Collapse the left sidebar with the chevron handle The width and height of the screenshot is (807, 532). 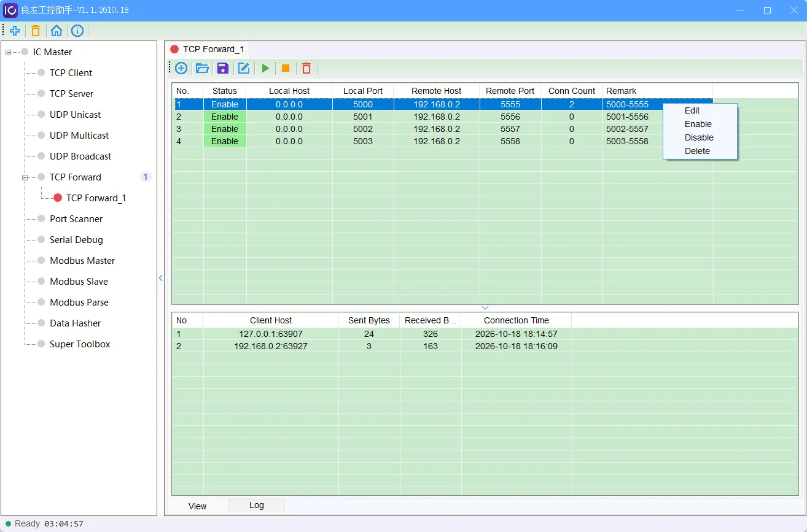161,278
